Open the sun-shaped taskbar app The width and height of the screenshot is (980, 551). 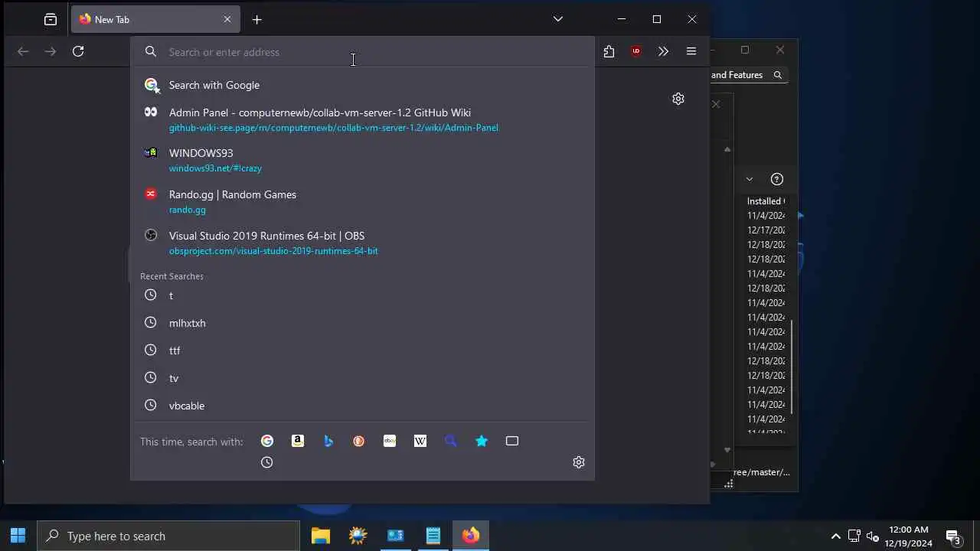(358, 536)
